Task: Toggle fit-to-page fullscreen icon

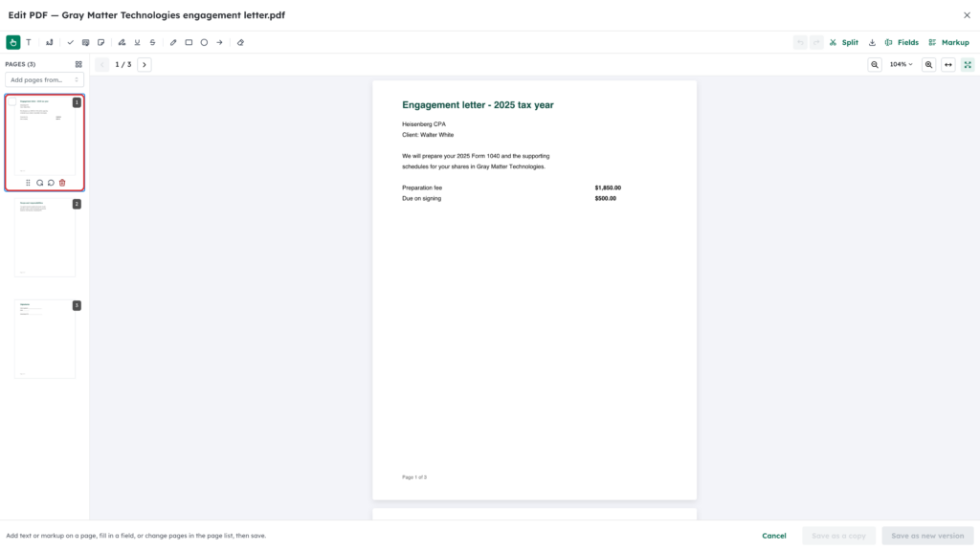Action: [x=968, y=64]
